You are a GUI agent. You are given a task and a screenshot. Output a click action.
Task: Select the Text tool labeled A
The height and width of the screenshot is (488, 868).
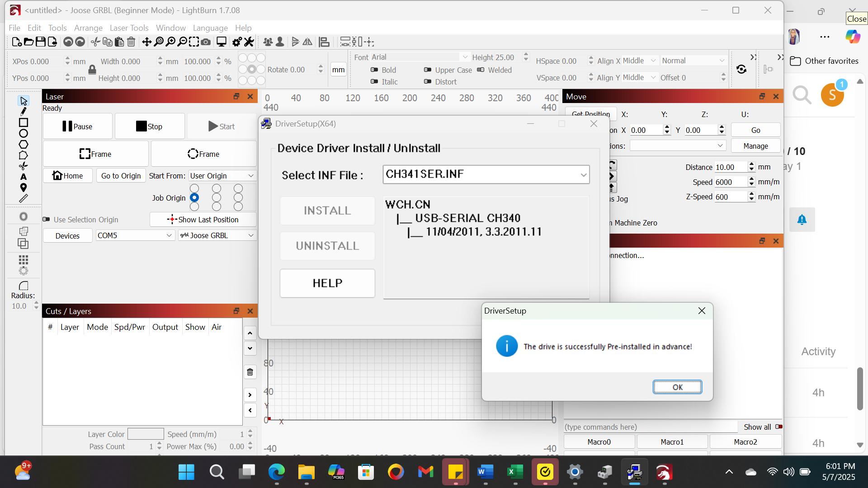(24, 177)
